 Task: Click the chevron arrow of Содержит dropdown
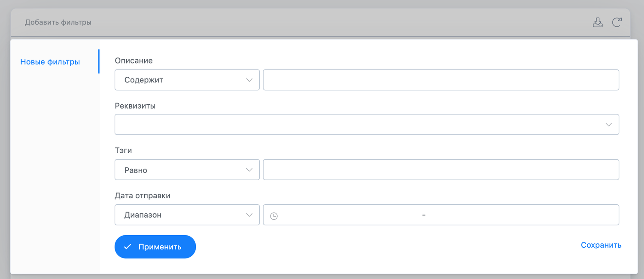pos(249,80)
